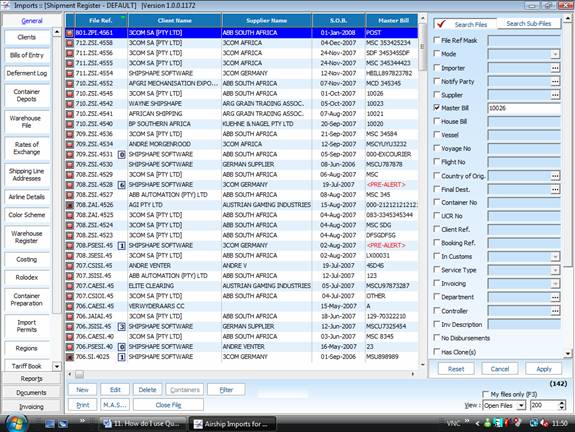Open the View Open Files dropdown
Viewport: 575px width, 432px height.
click(521, 406)
